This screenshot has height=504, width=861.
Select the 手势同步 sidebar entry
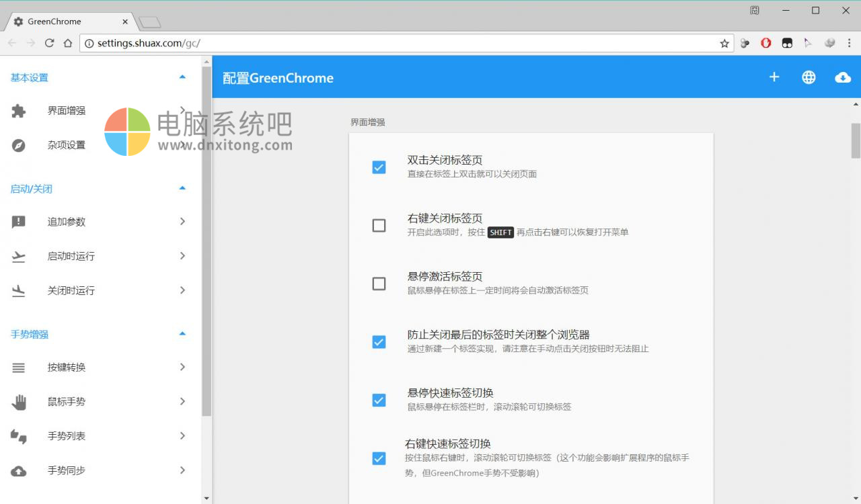[101, 470]
